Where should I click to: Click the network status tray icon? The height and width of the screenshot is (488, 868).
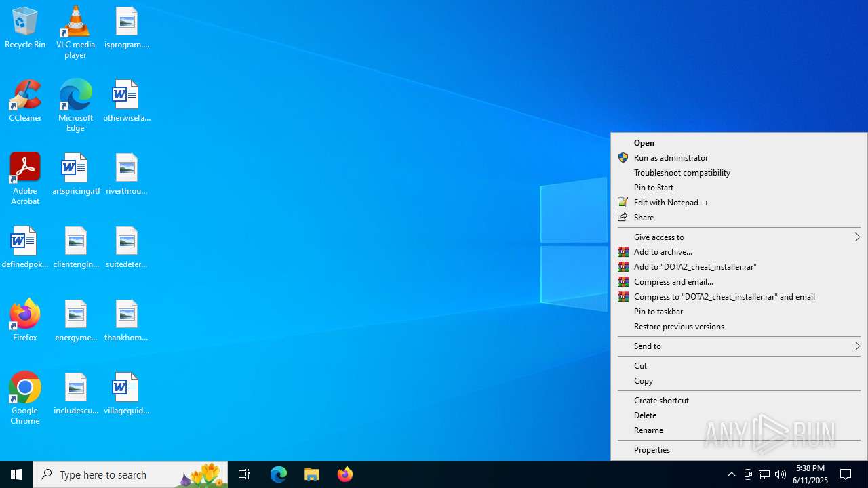[x=764, y=474]
